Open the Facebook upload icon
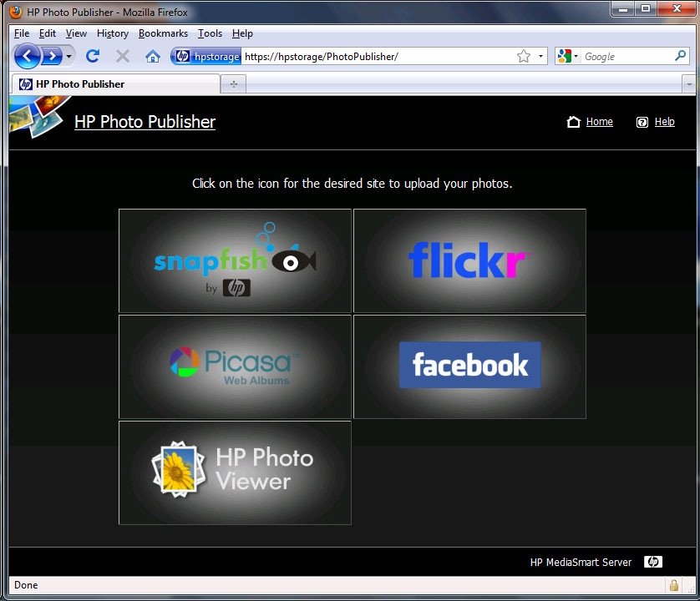Image resolution: width=700 pixels, height=601 pixels. click(x=469, y=366)
